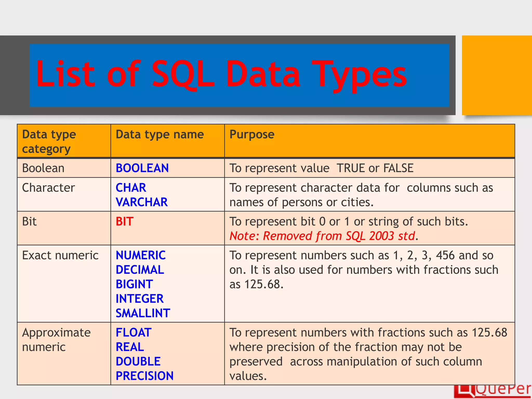Select the 'Exact numeric' category cell
This screenshot has height=399, width=532.
click(x=60, y=255)
